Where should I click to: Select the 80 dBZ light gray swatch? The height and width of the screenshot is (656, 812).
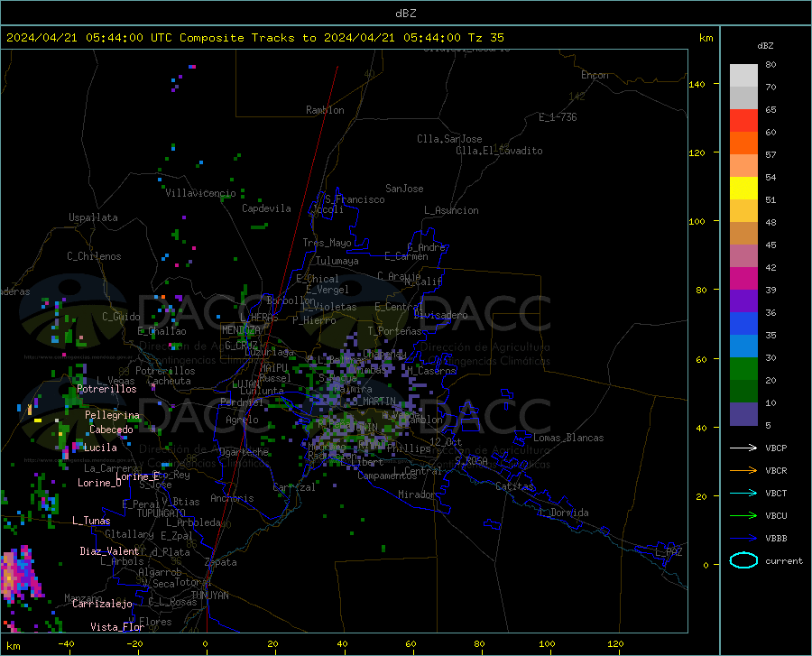click(x=743, y=75)
